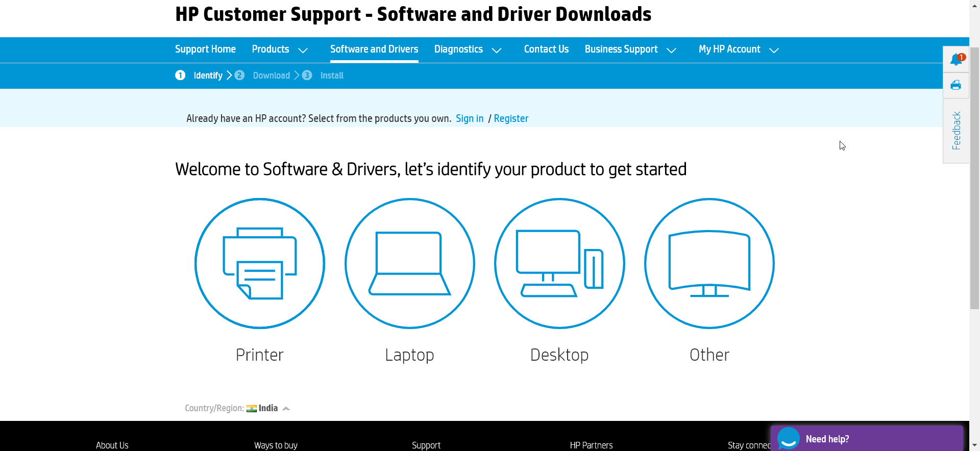This screenshot has height=451, width=980.
Task: Open the My HP Account menu
Action: coord(729,49)
